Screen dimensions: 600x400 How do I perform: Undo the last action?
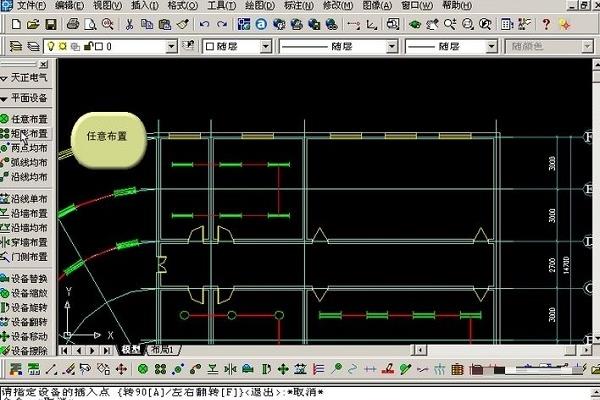click(x=204, y=24)
